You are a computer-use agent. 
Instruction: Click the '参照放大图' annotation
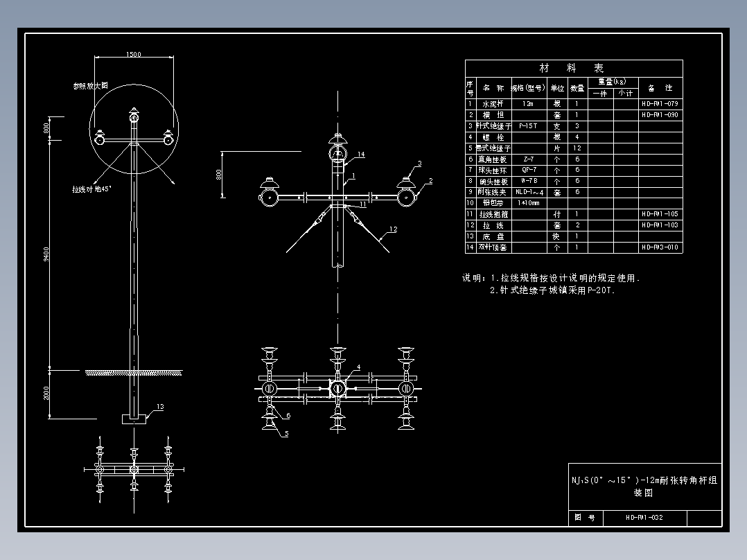[91, 86]
